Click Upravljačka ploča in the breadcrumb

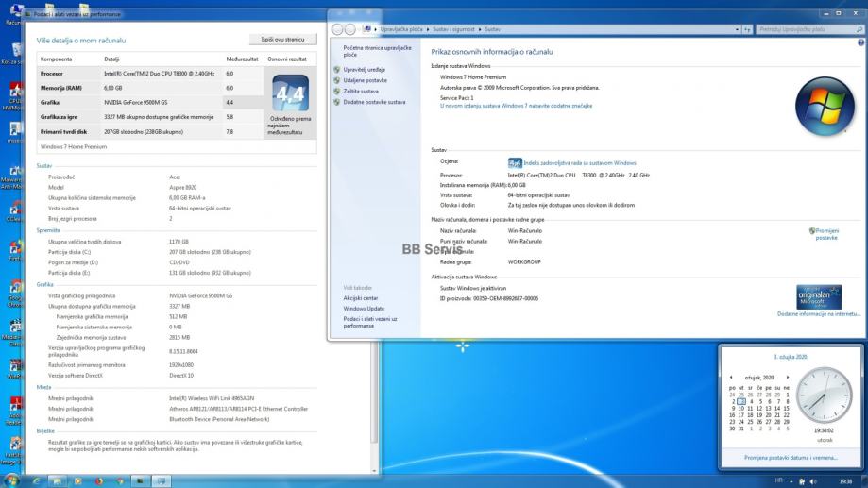point(400,29)
